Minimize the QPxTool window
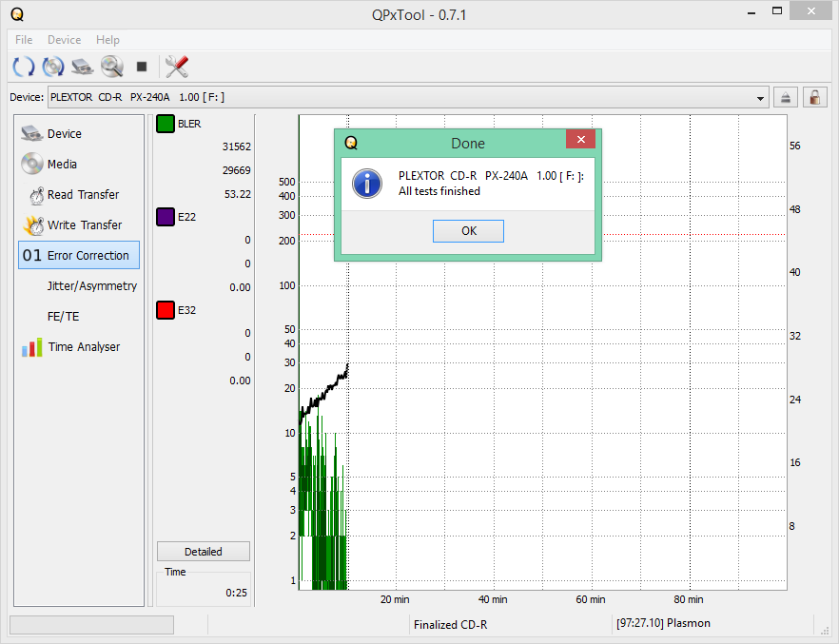The image size is (839, 644). pos(751,11)
